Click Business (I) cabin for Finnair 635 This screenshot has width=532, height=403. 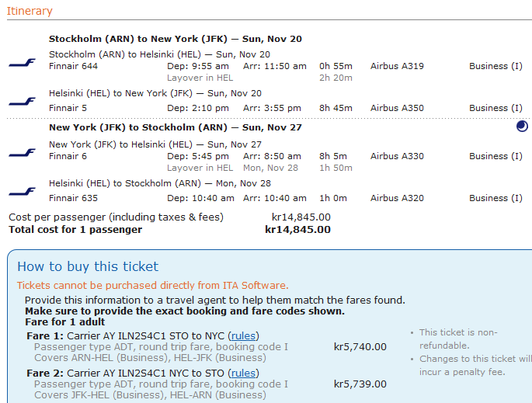[x=495, y=198]
